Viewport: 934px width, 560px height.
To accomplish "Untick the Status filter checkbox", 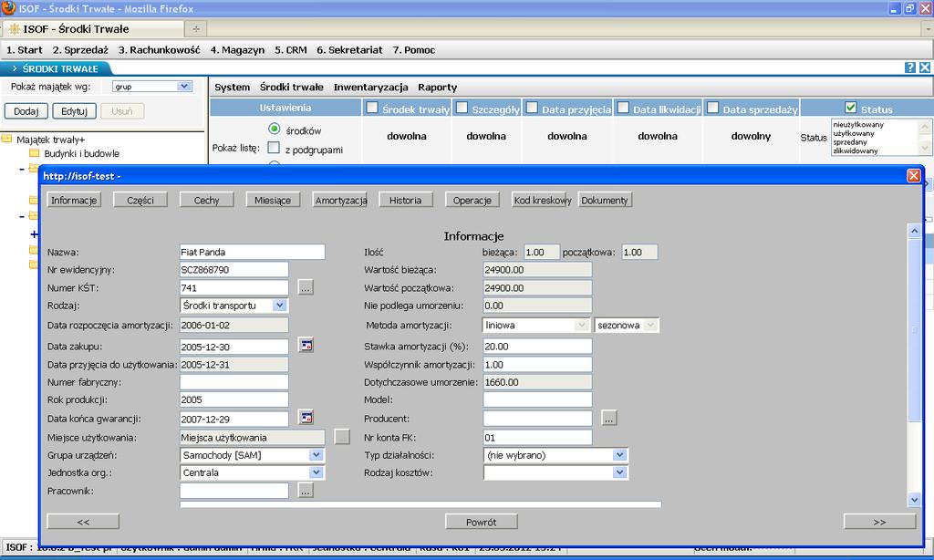I will pos(851,108).
